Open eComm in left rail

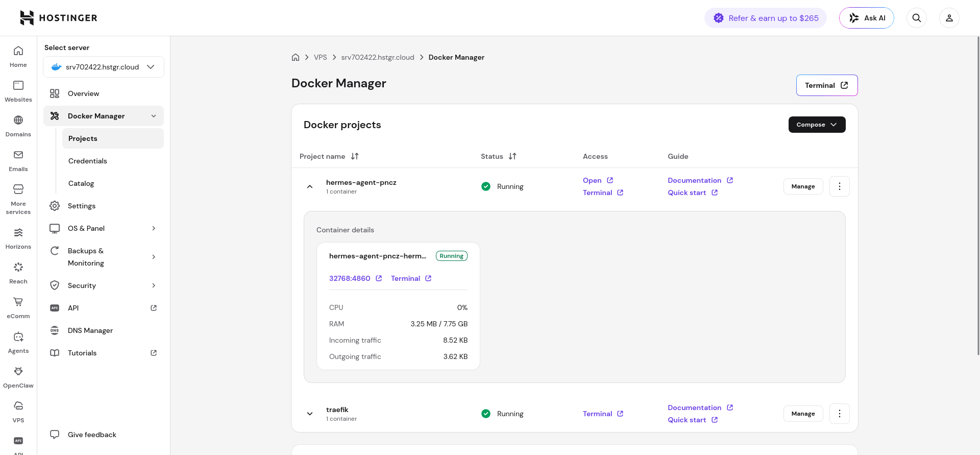[18, 308]
